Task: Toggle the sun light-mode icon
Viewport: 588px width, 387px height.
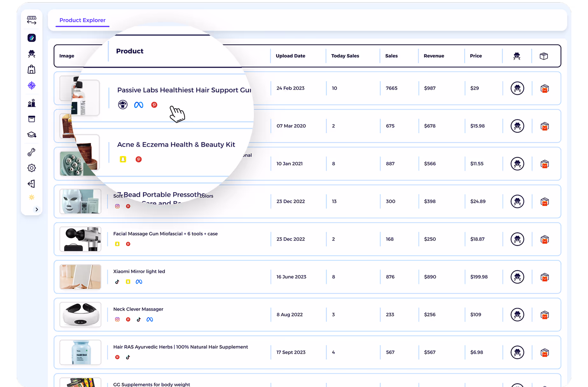Action: (31, 197)
